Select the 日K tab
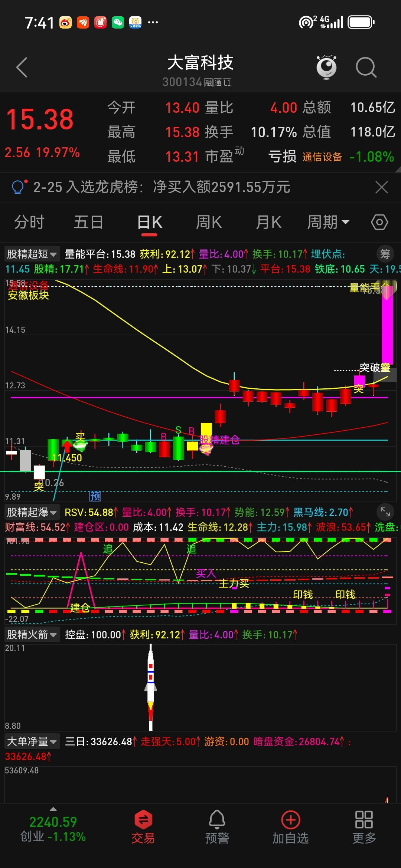The image size is (401, 868). click(150, 222)
